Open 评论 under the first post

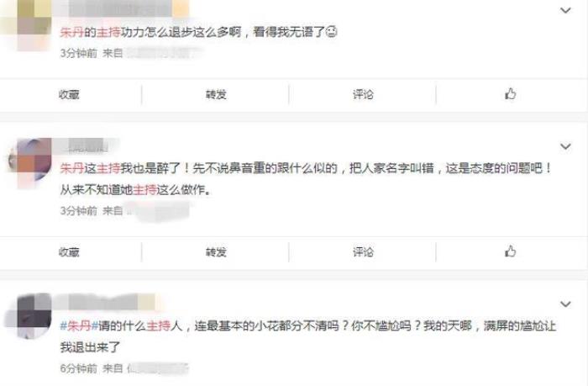pos(363,94)
